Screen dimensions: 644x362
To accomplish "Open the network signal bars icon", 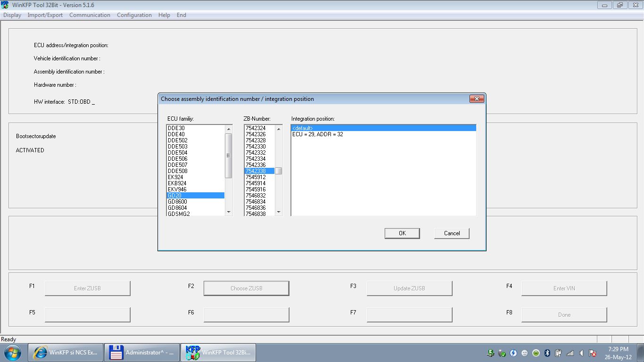I will 570,353.
